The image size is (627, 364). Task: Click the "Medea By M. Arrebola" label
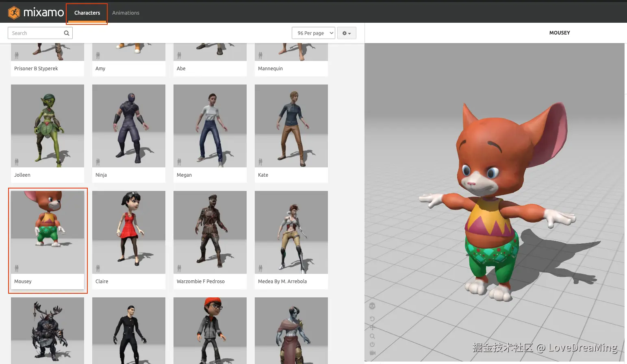(x=282, y=282)
